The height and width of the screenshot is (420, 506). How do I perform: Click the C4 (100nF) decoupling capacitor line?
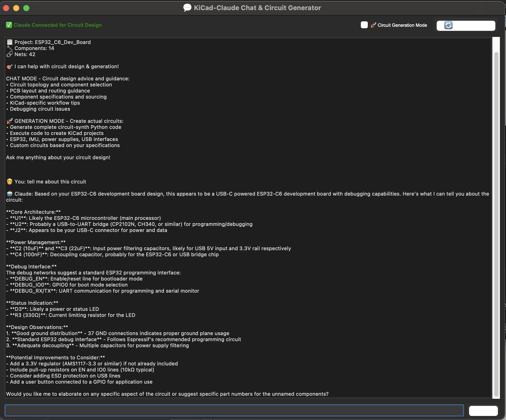pyautogui.click(x=112, y=254)
